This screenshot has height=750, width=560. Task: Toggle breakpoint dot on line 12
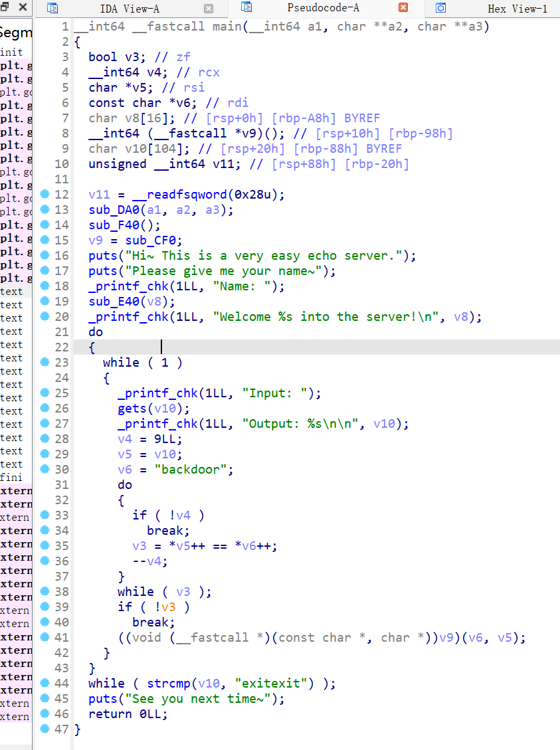coord(45,194)
